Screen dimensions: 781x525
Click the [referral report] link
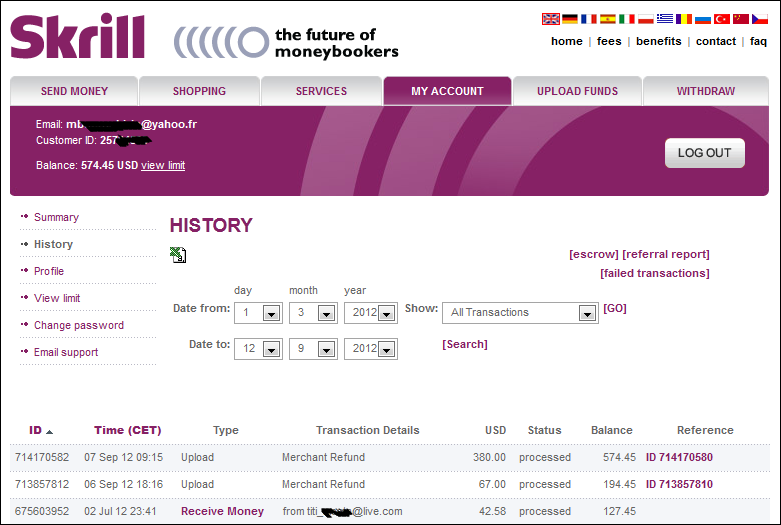click(666, 254)
